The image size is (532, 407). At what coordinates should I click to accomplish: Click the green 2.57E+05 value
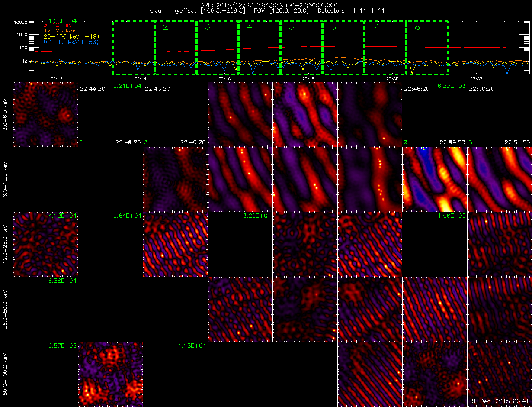pos(62,346)
